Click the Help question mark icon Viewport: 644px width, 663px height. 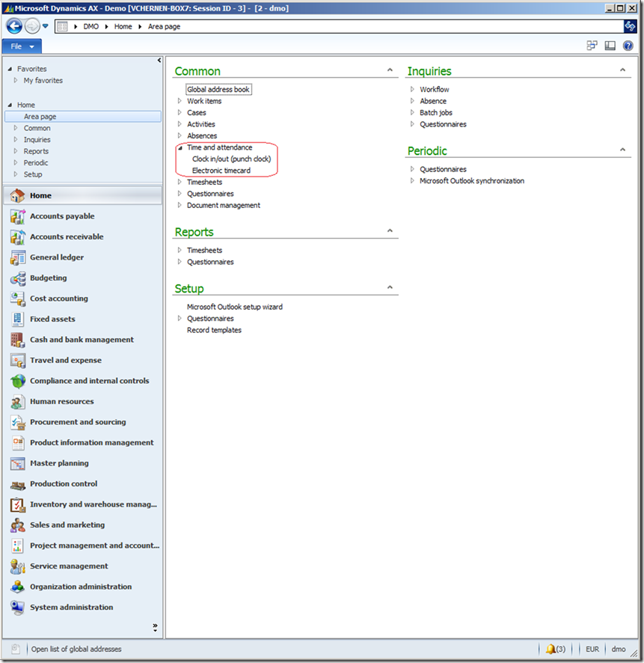(x=628, y=46)
